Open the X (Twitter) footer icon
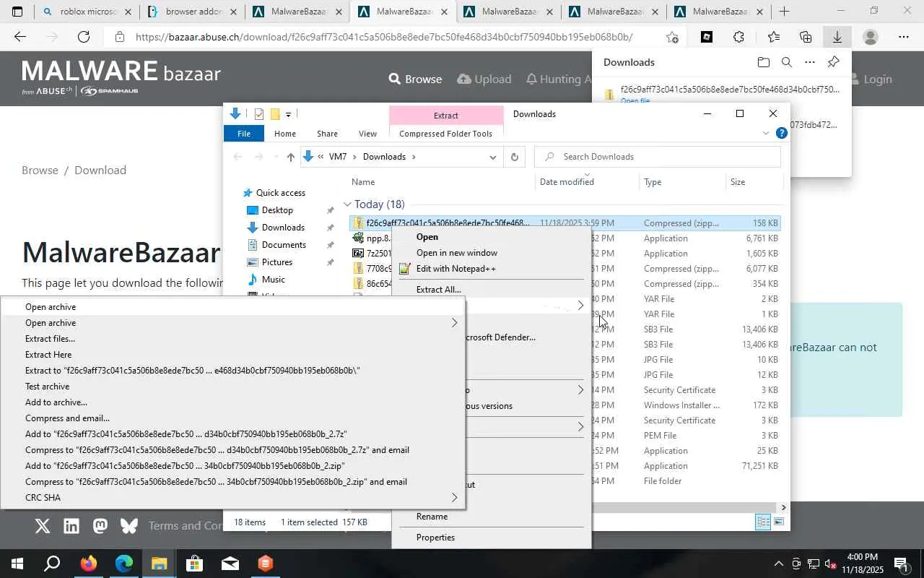Screen dimensions: 924x578 (x=43, y=526)
